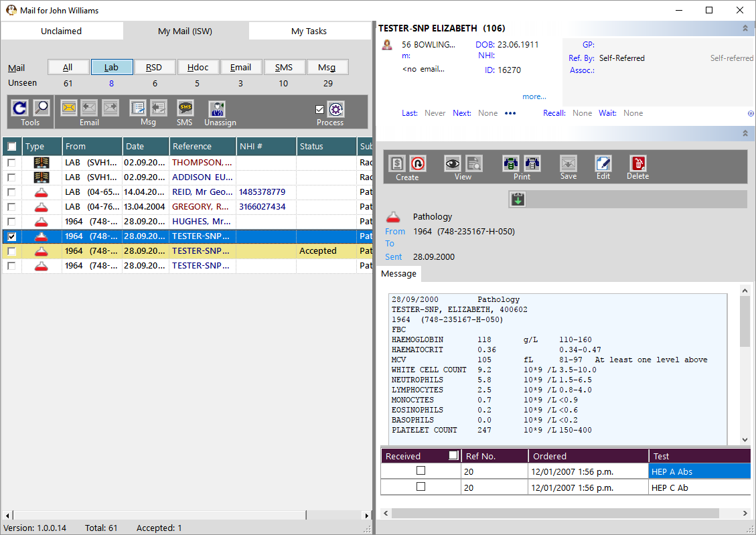Click the message vertical scrollbar down arrow
Screen dimensions: 756x535
click(x=745, y=439)
